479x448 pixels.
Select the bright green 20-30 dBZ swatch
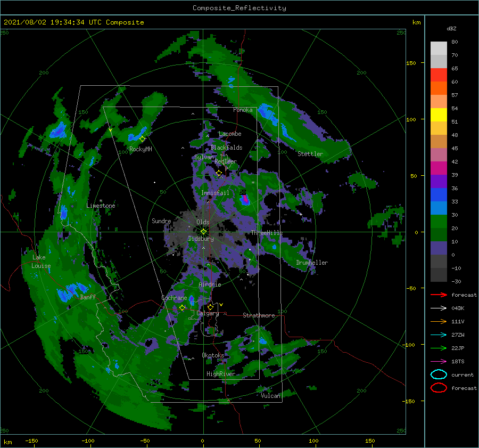(x=439, y=222)
